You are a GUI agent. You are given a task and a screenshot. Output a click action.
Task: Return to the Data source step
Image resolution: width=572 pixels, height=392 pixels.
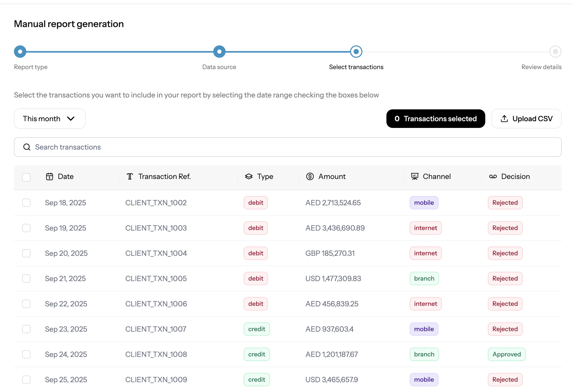[219, 52]
